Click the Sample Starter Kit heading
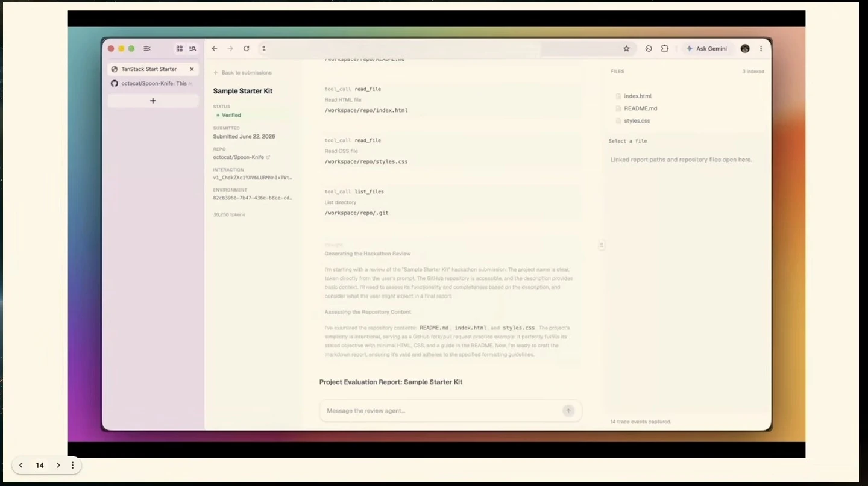 pos(243,91)
